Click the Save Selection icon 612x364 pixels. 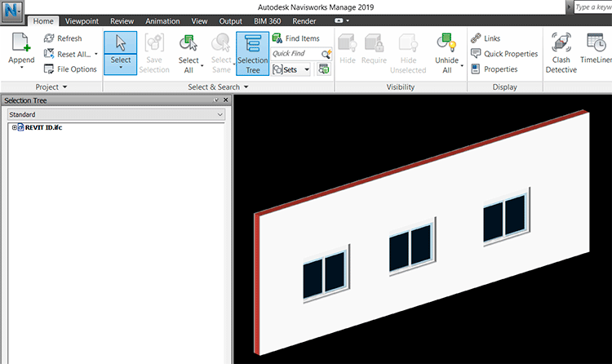tap(154, 42)
